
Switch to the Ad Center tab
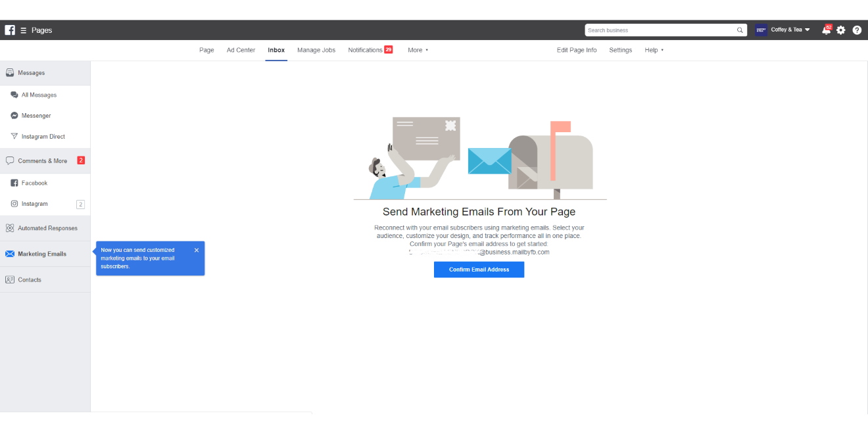click(241, 50)
